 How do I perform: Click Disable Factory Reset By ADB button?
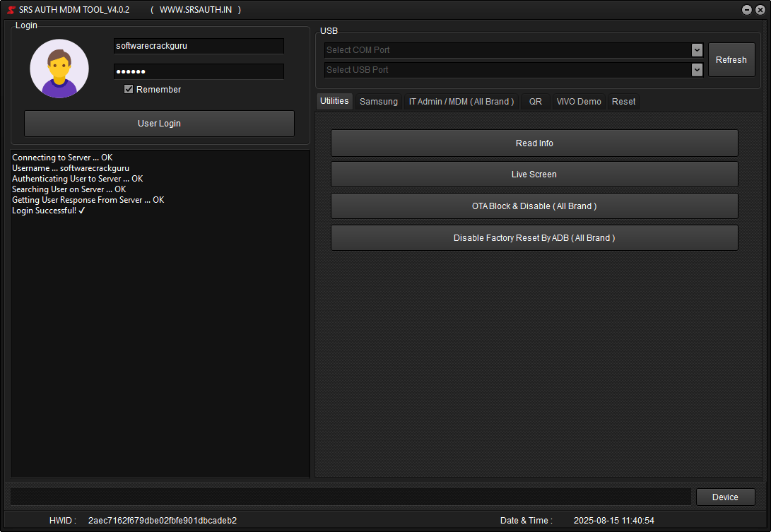click(534, 237)
